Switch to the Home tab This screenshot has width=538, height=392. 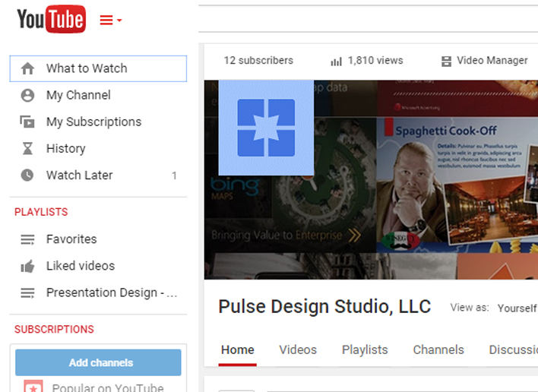point(237,349)
